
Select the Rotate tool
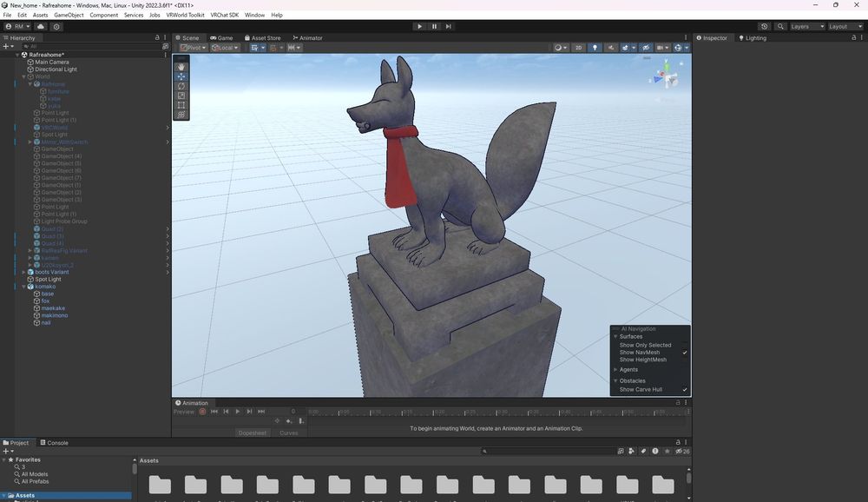181,86
